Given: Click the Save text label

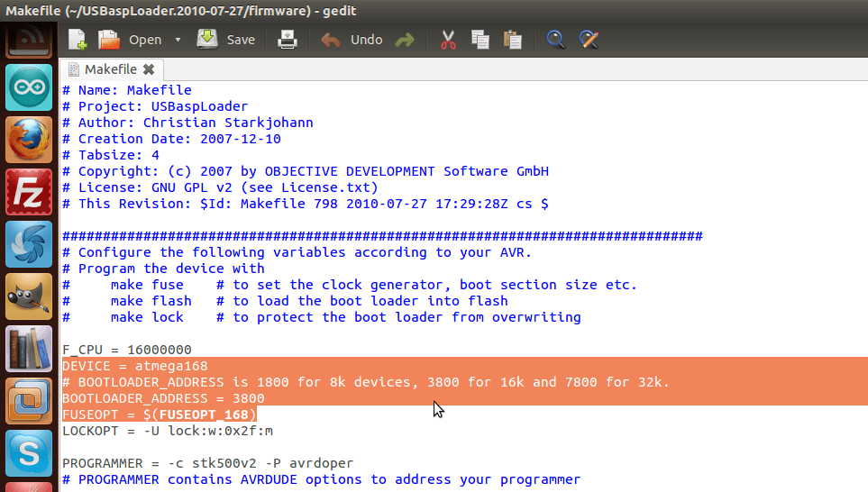Looking at the screenshot, I should 241,40.
